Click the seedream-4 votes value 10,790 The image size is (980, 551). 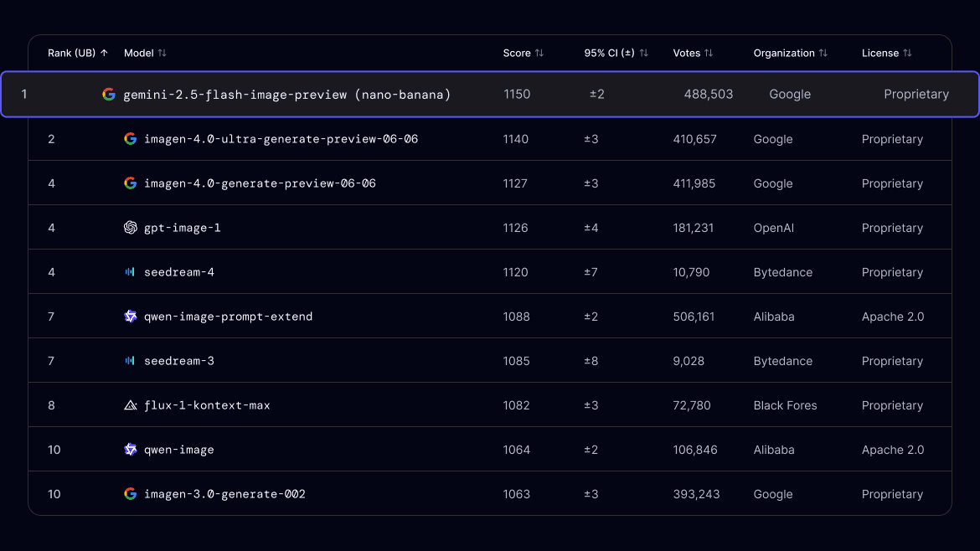tap(691, 272)
